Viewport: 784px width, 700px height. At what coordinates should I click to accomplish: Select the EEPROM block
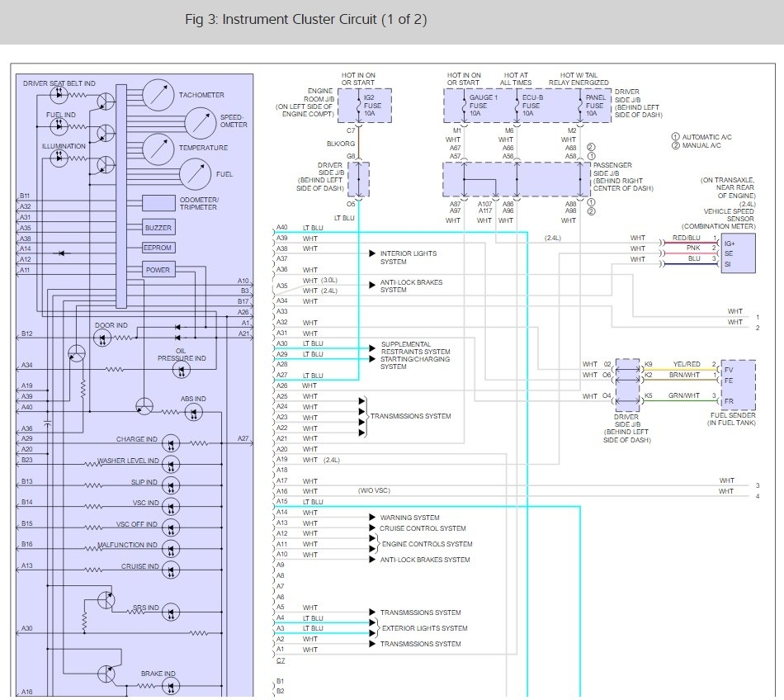click(x=158, y=248)
